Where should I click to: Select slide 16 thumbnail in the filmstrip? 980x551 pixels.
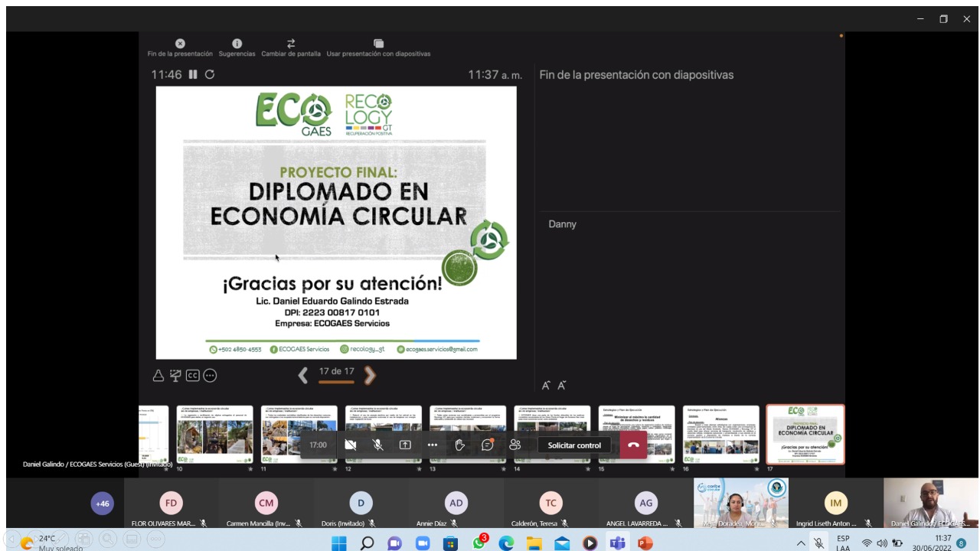coord(720,434)
